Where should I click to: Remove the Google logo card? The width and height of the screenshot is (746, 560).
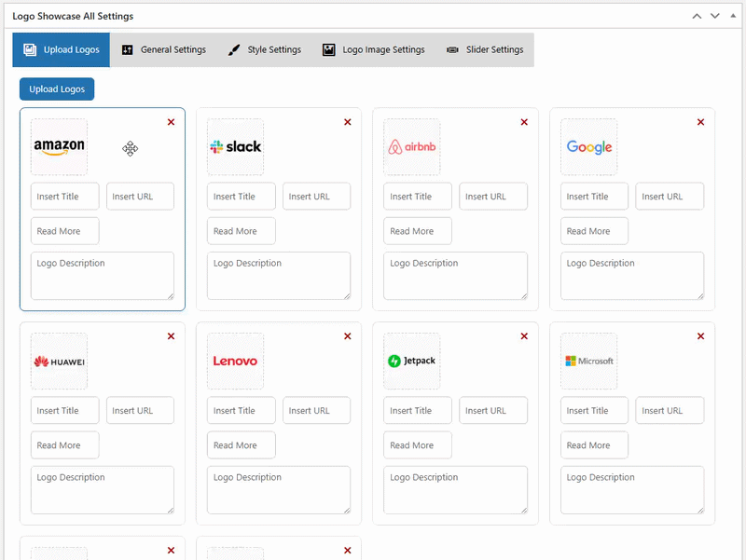point(701,122)
